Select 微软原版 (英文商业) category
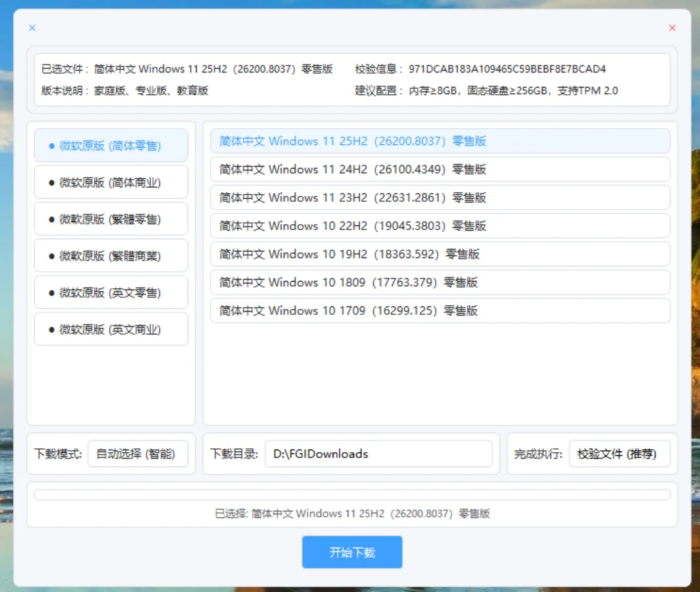This screenshot has height=592, width=700. tap(110, 329)
